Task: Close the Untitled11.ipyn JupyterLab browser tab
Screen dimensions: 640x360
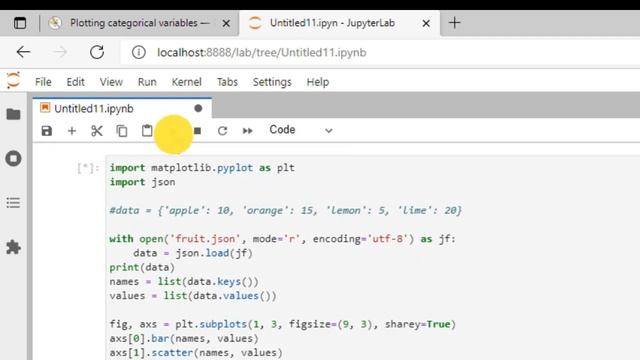Action: 426,24
